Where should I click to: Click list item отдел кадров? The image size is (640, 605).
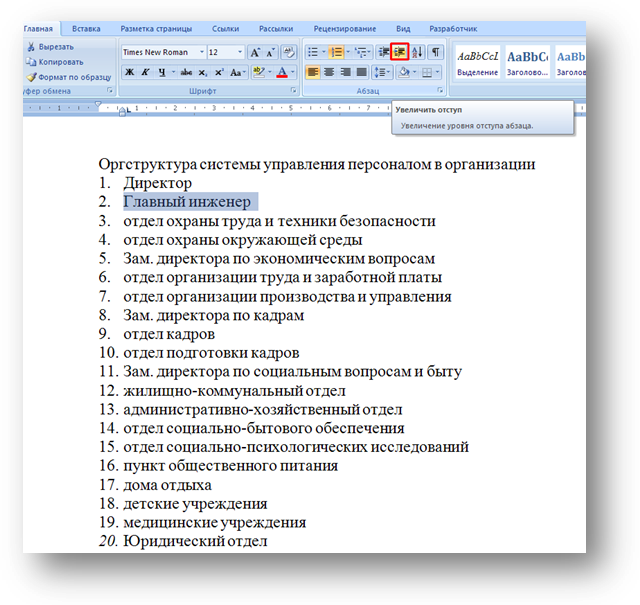pos(169,334)
